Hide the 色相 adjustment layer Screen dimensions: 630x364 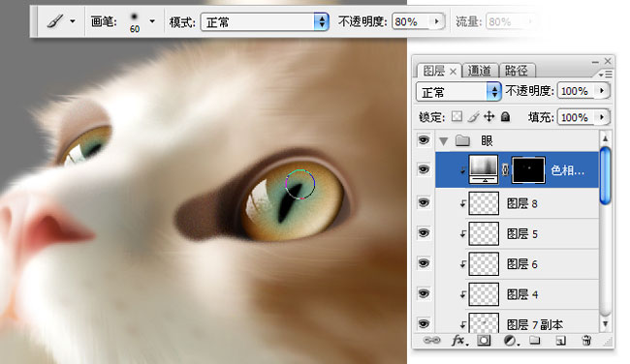(424, 169)
